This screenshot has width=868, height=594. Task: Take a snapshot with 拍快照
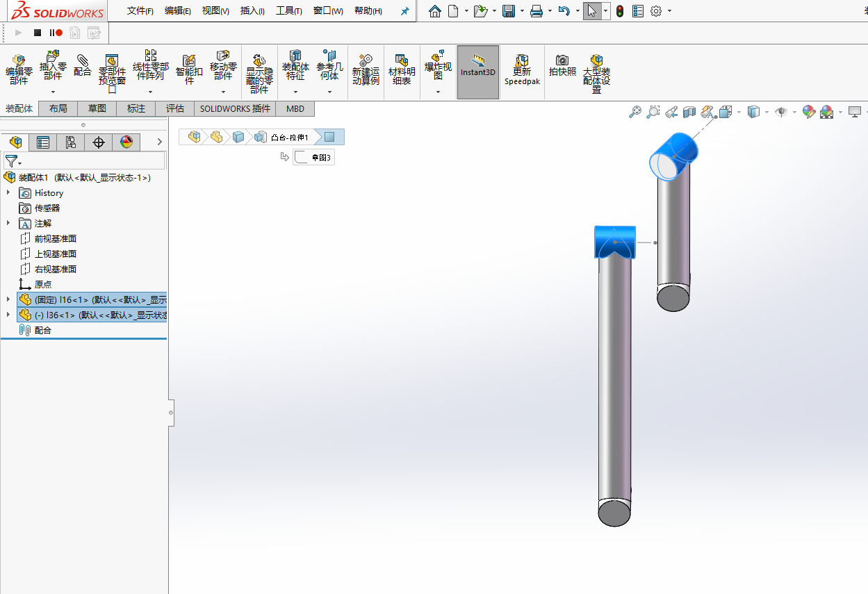click(x=562, y=66)
